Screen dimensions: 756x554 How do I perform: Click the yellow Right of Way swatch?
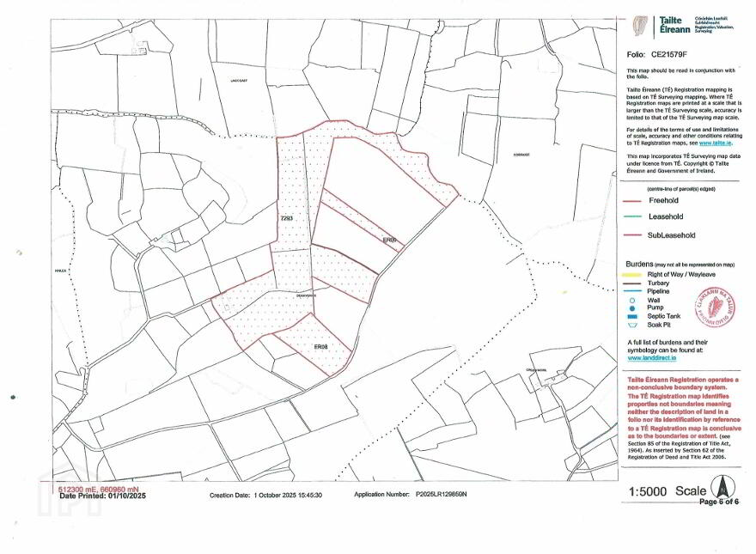pyautogui.click(x=631, y=274)
